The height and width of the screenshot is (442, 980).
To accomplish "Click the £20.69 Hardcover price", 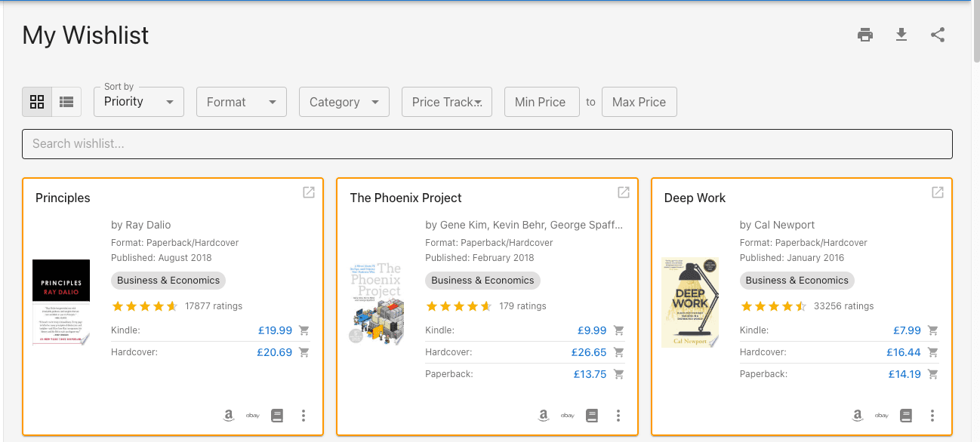I will pos(275,352).
